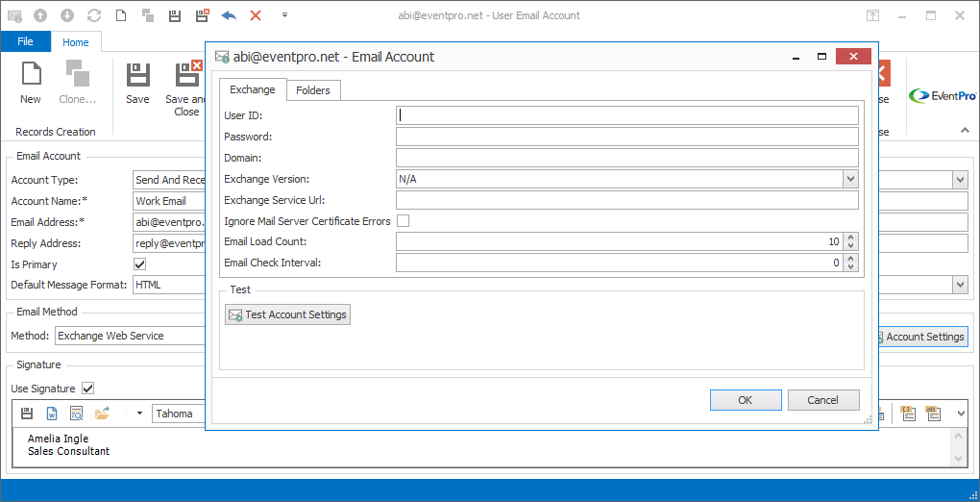This screenshot has width=980, height=502.
Task: Click the down arrow in the quick access toolbar
Action: click(x=69, y=15)
